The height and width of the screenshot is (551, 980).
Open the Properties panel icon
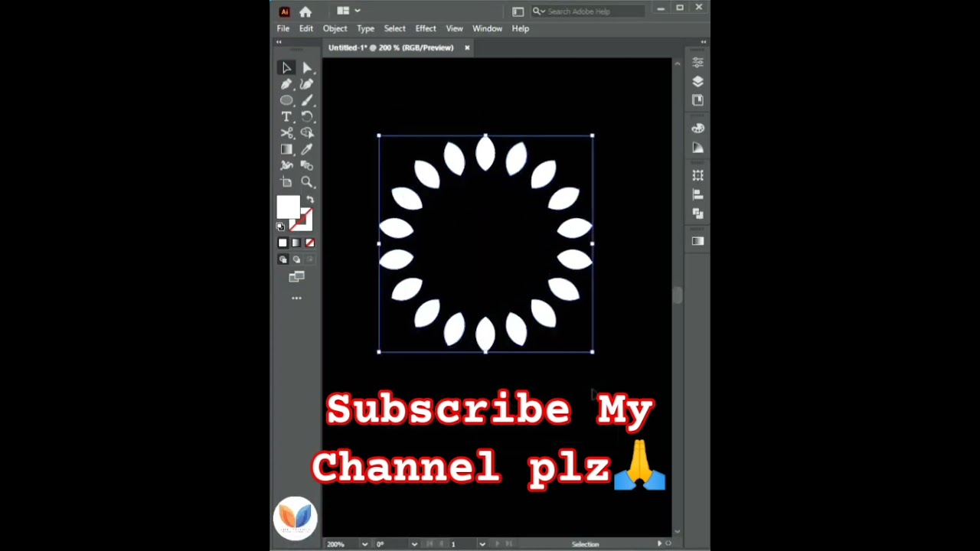tap(697, 62)
